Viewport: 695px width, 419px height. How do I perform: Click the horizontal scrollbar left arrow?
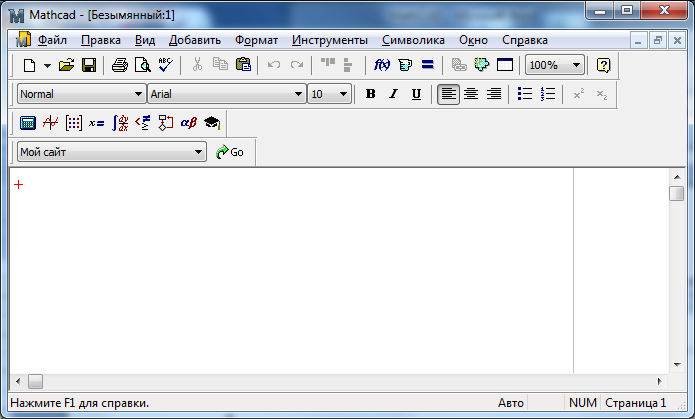click(x=18, y=381)
